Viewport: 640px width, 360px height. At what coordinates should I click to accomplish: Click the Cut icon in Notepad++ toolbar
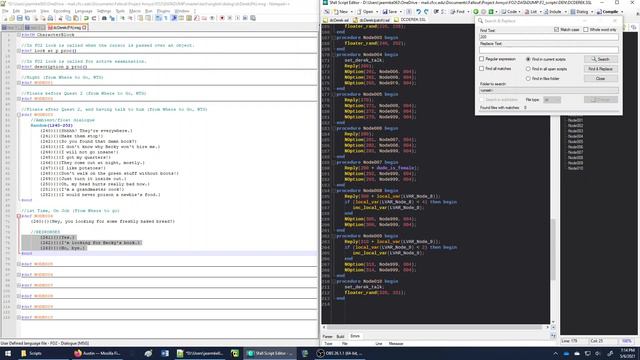tap(60, 18)
